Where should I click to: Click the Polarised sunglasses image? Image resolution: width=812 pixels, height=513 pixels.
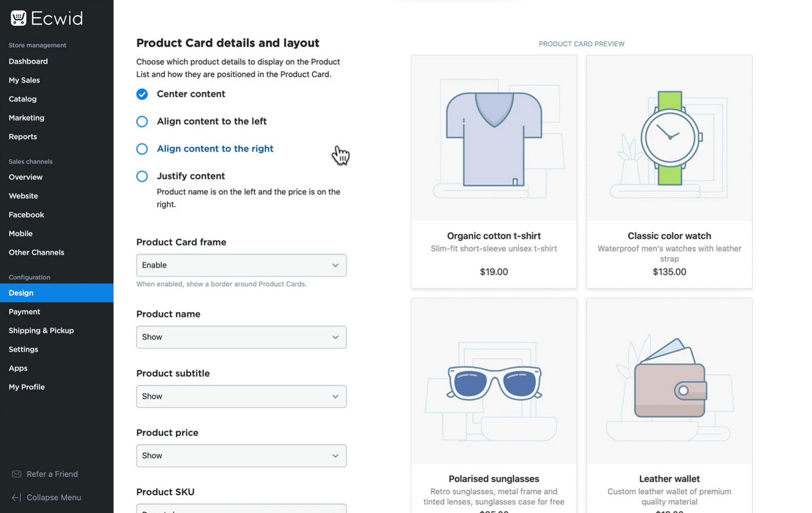pos(494,381)
